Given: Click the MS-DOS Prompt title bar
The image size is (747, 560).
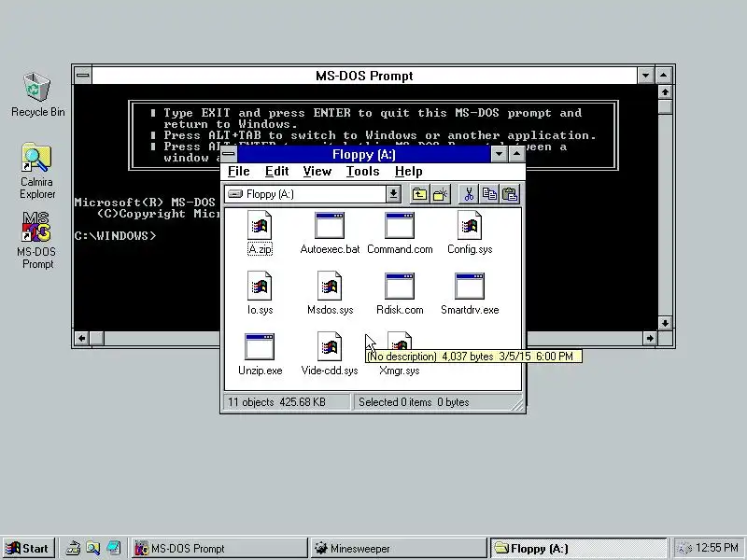Looking at the screenshot, I should (364, 76).
